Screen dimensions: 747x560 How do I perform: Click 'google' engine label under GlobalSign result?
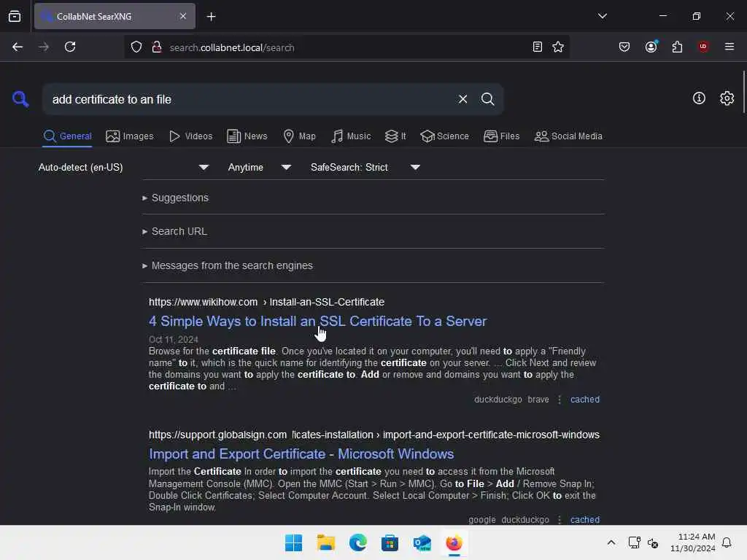click(x=481, y=519)
